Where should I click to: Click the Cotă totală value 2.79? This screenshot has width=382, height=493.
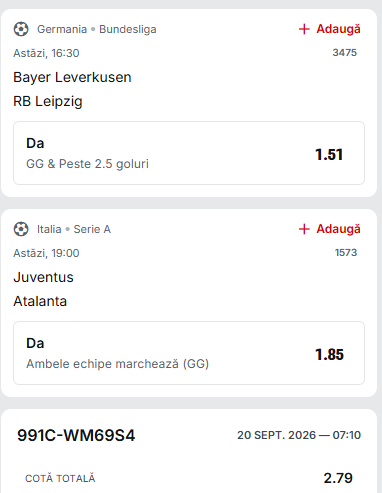(338, 478)
